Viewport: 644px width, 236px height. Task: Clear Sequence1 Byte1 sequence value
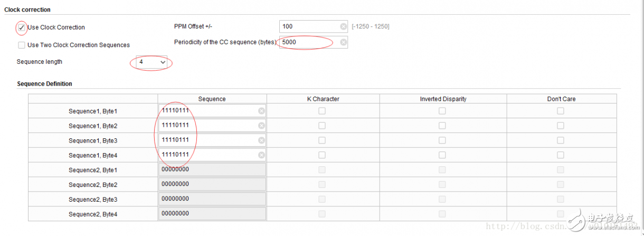tap(261, 111)
